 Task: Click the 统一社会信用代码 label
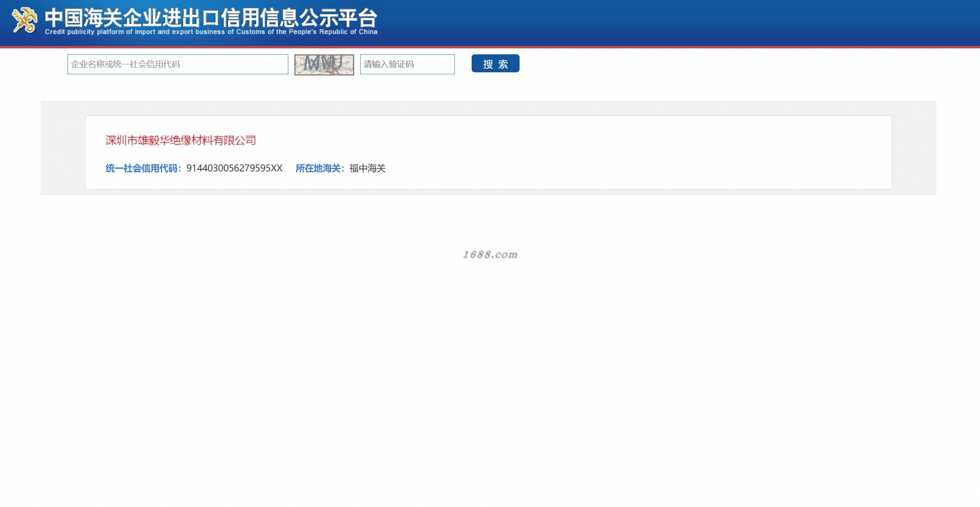pos(144,168)
